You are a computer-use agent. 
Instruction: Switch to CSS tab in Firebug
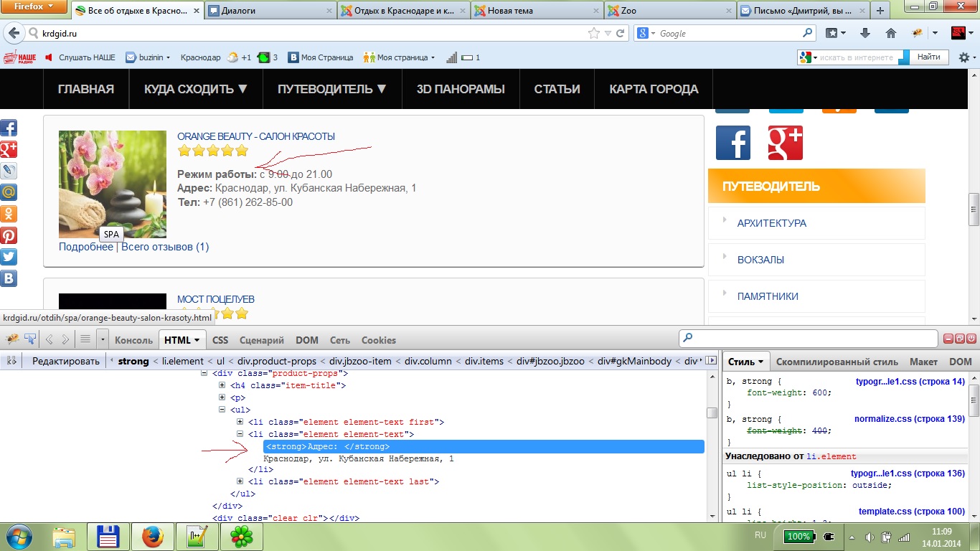pos(220,340)
